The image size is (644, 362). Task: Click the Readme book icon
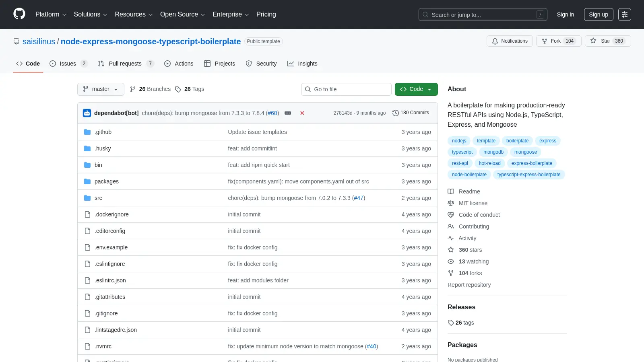[451, 191]
